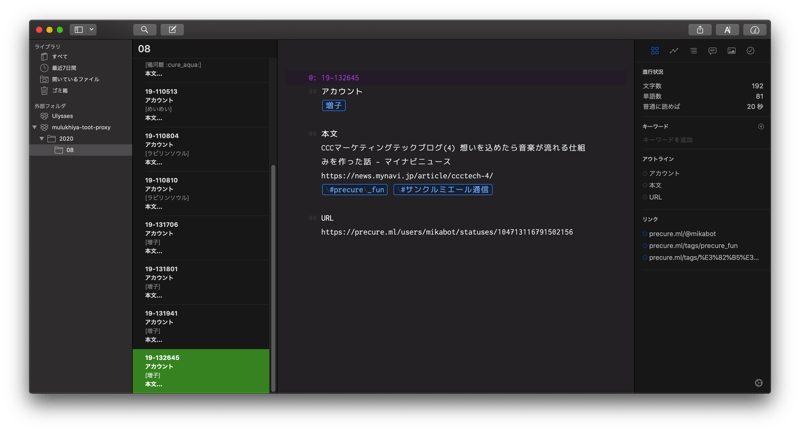Toggle the sidebar view layout button
Screen dimensions: 800x432
point(78,30)
